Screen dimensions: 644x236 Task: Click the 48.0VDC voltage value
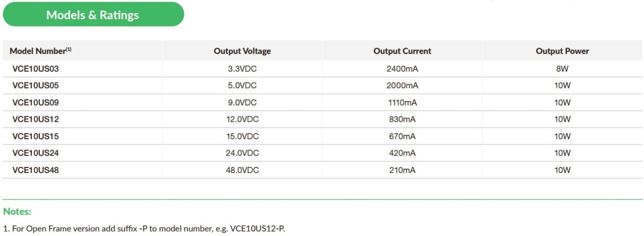coord(242,170)
